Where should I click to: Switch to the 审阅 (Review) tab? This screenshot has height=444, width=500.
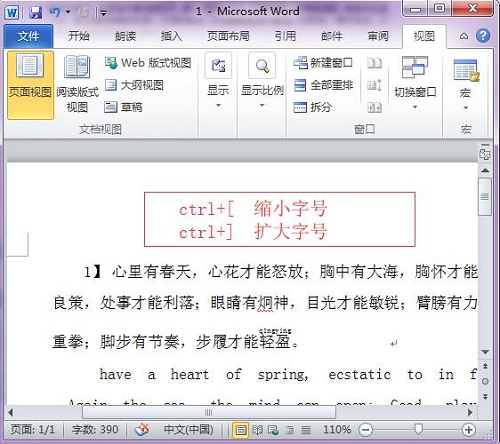(378, 36)
